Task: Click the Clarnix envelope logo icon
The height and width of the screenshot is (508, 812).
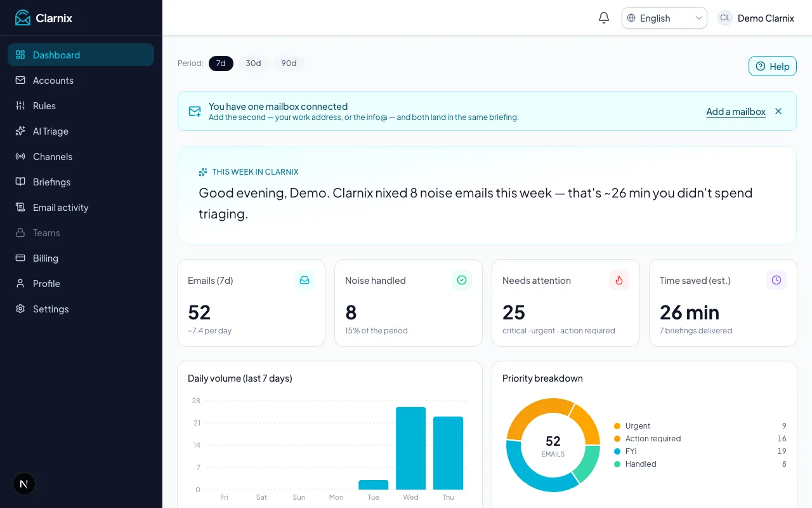Action: click(23, 18)
